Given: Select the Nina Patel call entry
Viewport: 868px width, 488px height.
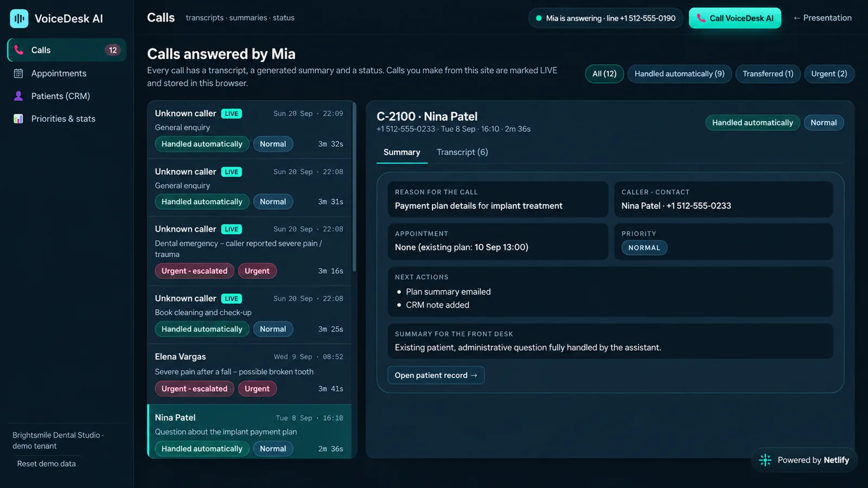Looking at the screenshot, I should coord(250,432).
